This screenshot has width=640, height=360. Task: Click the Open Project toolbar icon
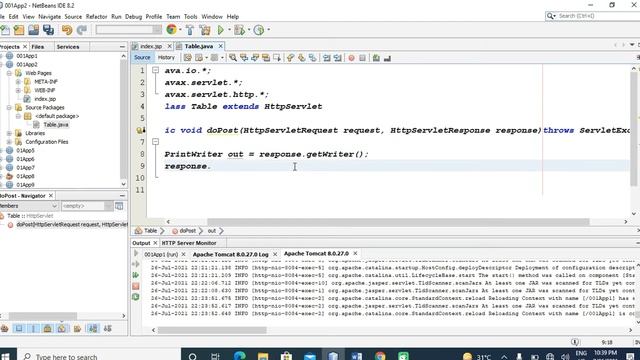pos(33,30)
